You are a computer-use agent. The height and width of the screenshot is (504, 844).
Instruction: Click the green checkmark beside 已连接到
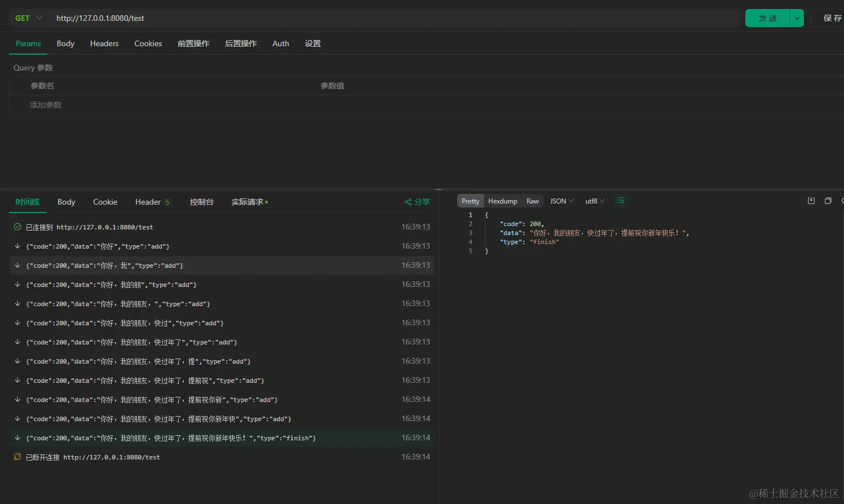click(17, 227)
